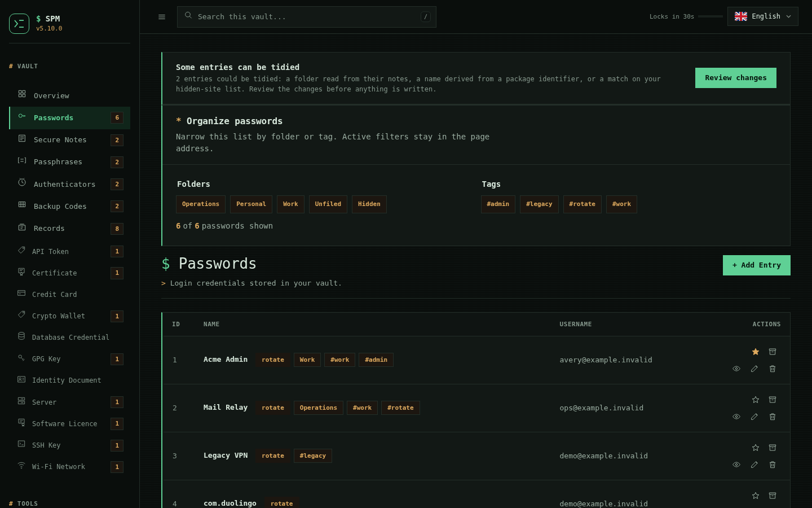Open the SSH Key category
Viewport: 812px width, 508px height.
70,445
